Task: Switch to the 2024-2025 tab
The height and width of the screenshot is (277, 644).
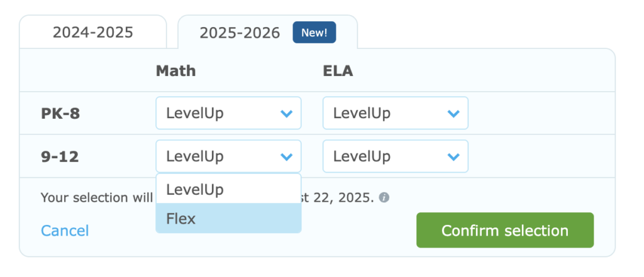Action: (93, 33)
